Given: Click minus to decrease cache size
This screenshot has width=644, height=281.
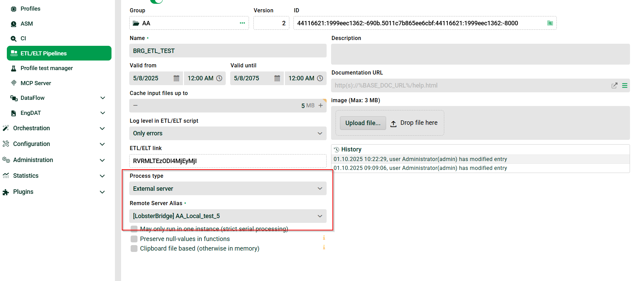Looking at the screenshot, I should (x=135, y=106).
